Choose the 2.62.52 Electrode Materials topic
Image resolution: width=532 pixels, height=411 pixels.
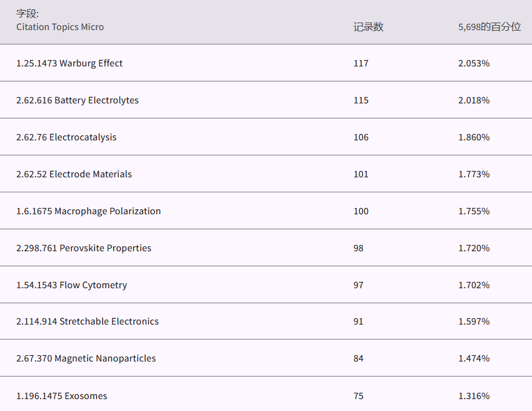pos(74,174)
